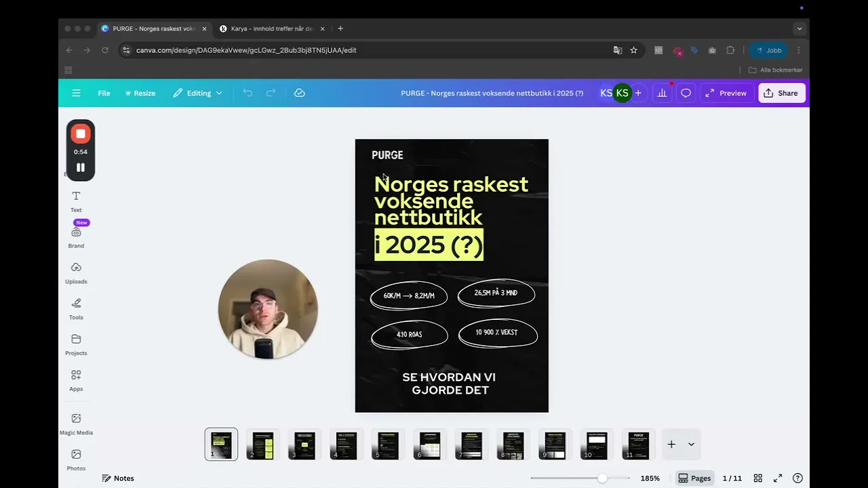This screenshot has height=488, width=868.
Task: Select page 3 thumbnail
Action: 304,445
